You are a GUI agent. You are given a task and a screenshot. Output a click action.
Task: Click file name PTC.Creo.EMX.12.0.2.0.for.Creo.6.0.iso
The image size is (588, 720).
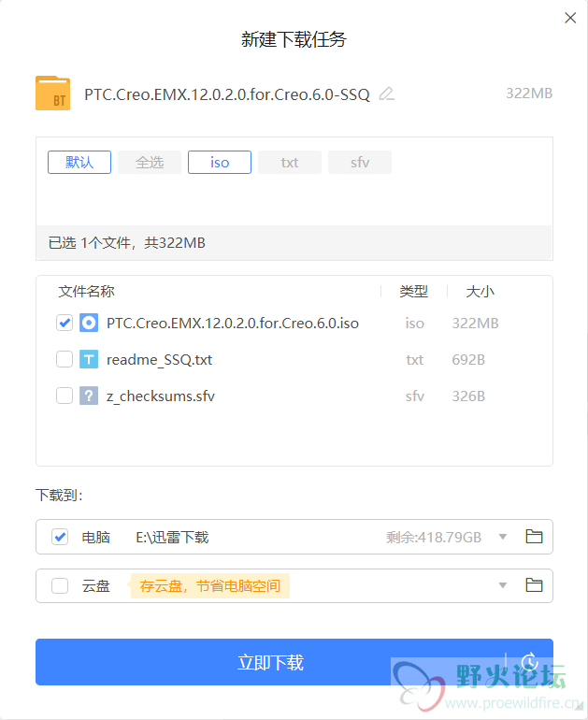click(233, 324)
